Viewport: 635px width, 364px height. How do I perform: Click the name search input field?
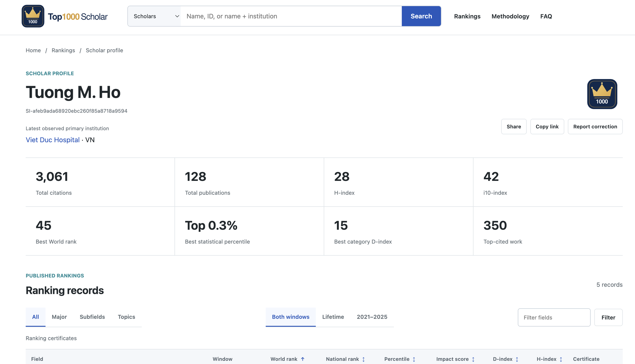click(291, 16)
